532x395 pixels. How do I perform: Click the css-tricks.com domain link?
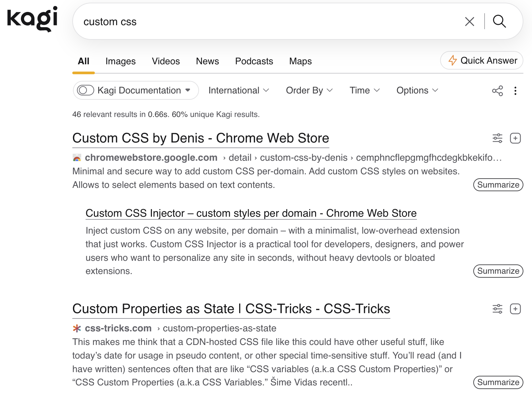click(118, 328)
